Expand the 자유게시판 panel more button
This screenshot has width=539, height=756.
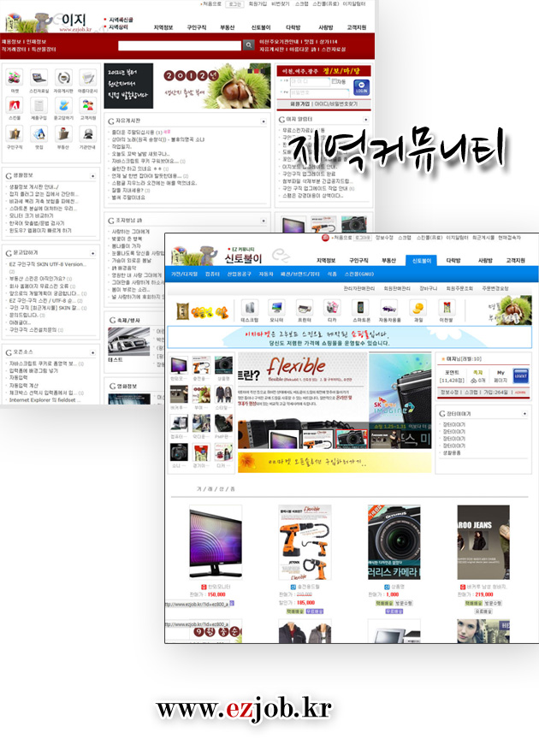click(x=264, y=121)
